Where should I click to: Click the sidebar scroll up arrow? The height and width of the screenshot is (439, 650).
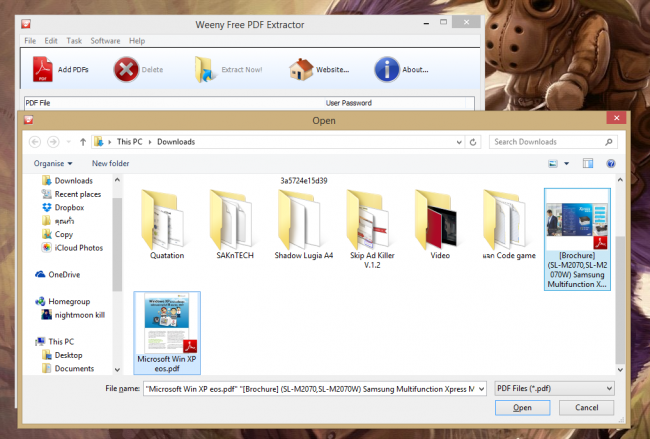pos(117,180)
